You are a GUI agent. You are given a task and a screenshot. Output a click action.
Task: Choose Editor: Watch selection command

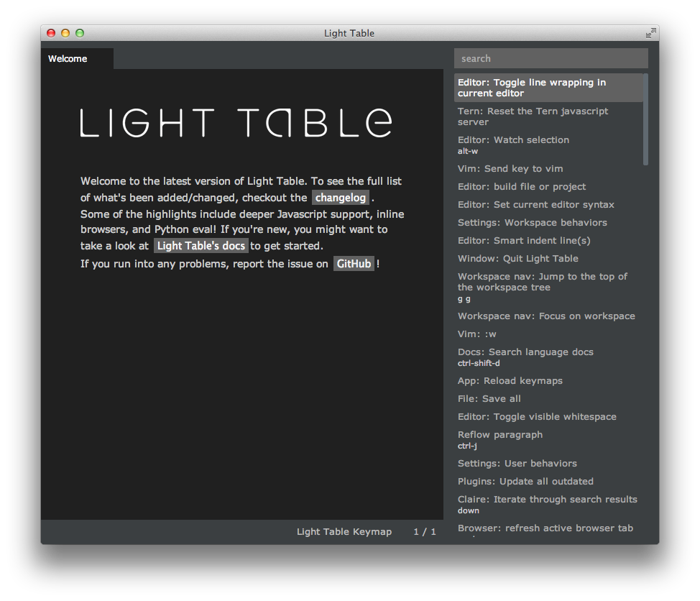tap(513, 140)
